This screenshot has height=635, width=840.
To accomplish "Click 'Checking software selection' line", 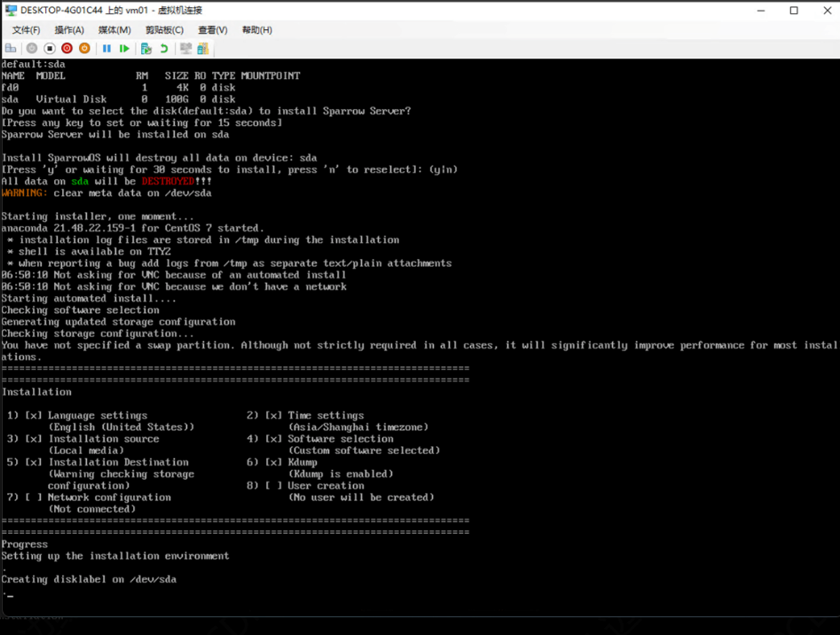I will tap(81, 310).
